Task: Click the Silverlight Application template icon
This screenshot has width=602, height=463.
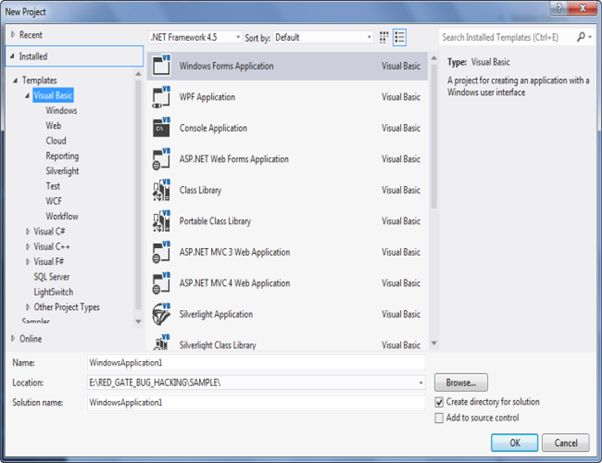Action: coord(161,314)
